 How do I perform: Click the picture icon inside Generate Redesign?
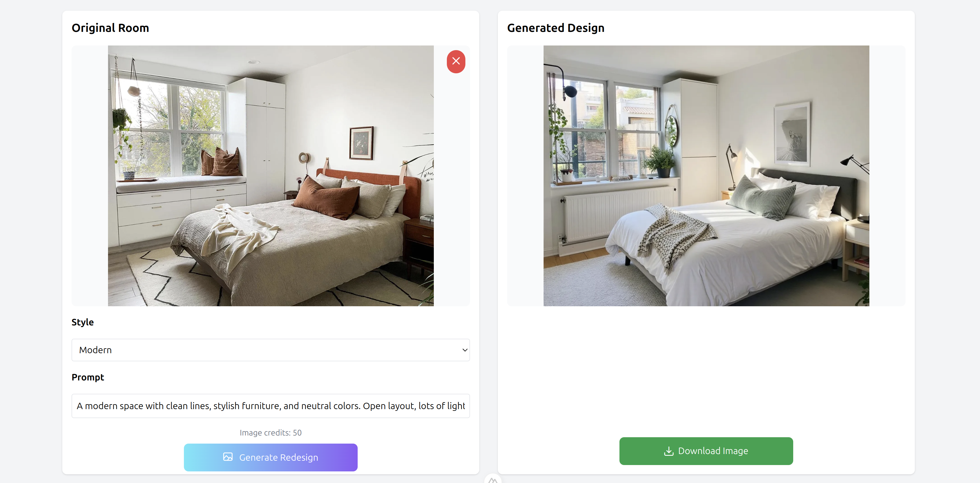pyautogui.click(x=228, y=457)
